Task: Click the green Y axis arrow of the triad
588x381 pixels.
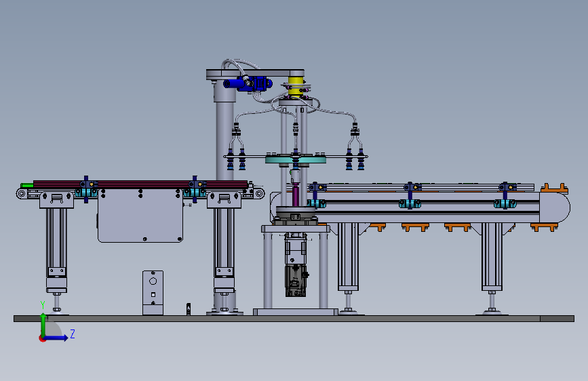Action: tap(43, 325)
